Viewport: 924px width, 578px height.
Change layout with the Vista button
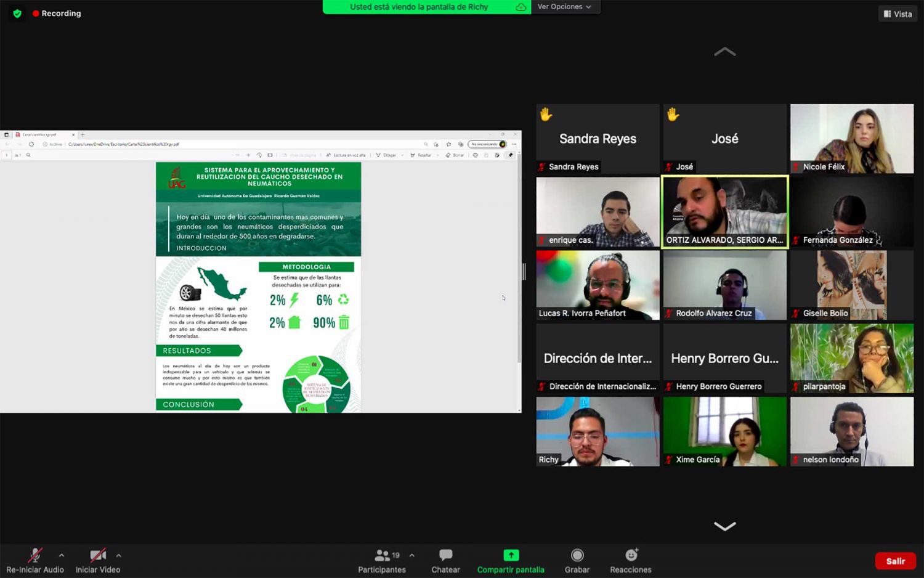(x=898, y=14)
